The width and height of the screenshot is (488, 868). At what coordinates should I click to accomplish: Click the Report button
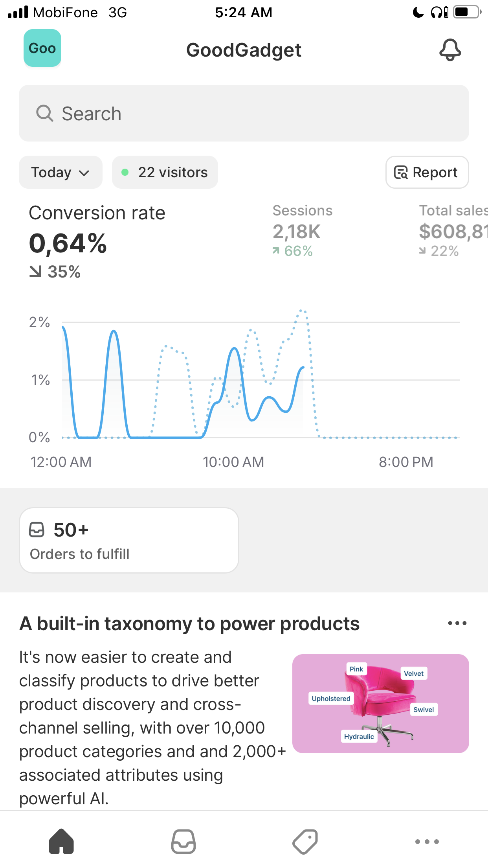pos(427,172)
